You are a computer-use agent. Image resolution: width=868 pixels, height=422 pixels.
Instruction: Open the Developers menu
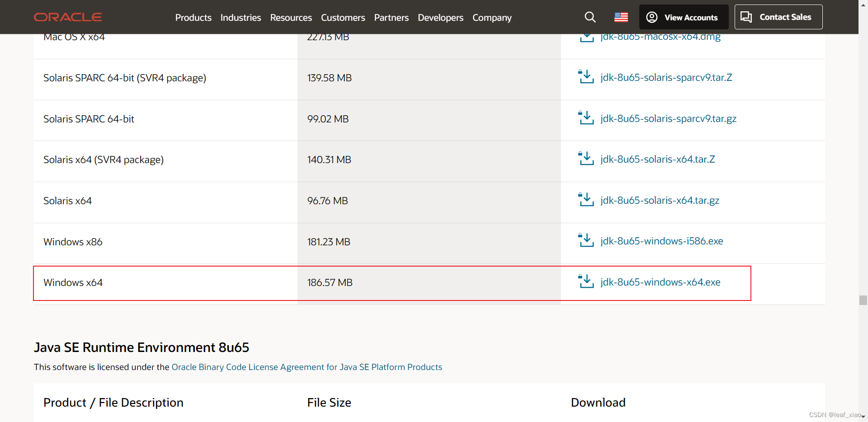pos(440,18)
